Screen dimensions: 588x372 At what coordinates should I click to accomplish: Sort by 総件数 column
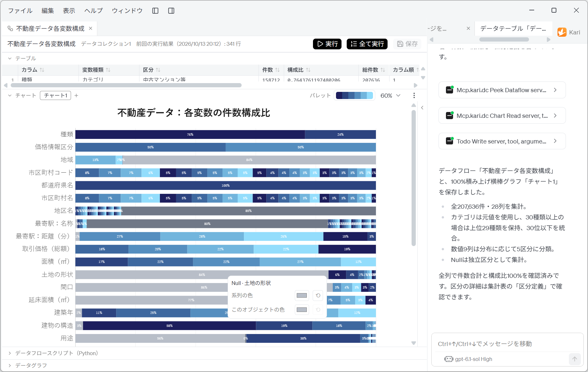pyautogui.click(x=383, y=70)
